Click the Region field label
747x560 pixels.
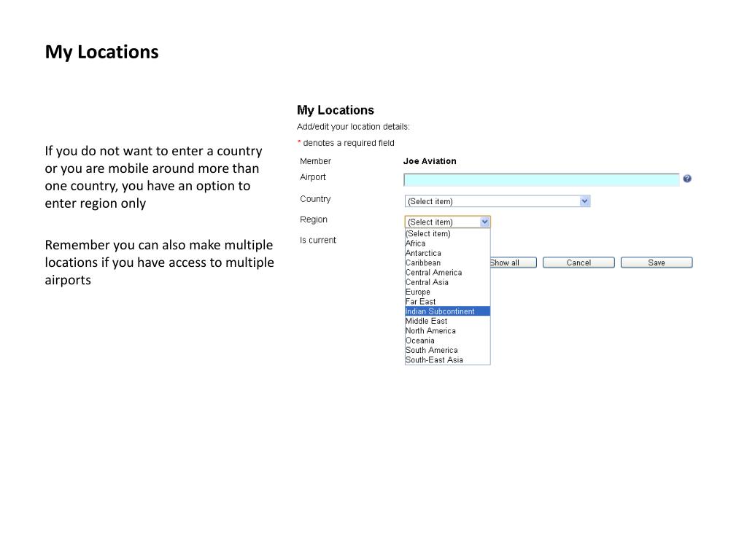click(x=314, y=219)
